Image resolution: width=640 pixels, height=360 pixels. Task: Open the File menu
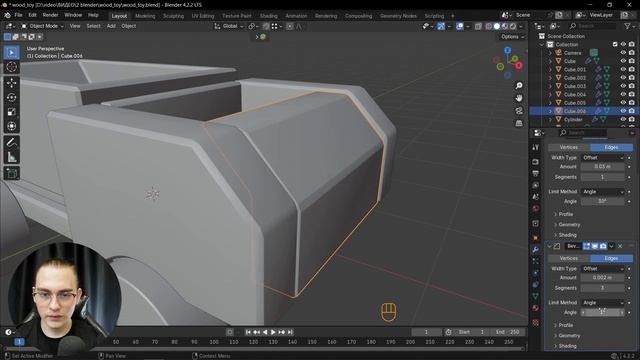coord(18,15)
